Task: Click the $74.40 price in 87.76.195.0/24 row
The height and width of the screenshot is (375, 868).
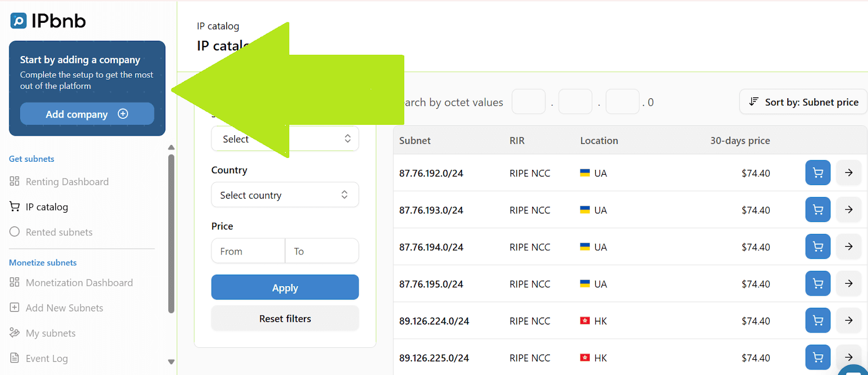Action: tap(756, 284)
